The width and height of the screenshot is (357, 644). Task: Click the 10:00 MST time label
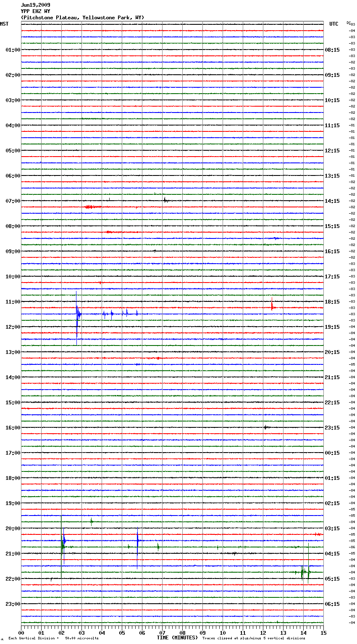[x=13, y=277]
